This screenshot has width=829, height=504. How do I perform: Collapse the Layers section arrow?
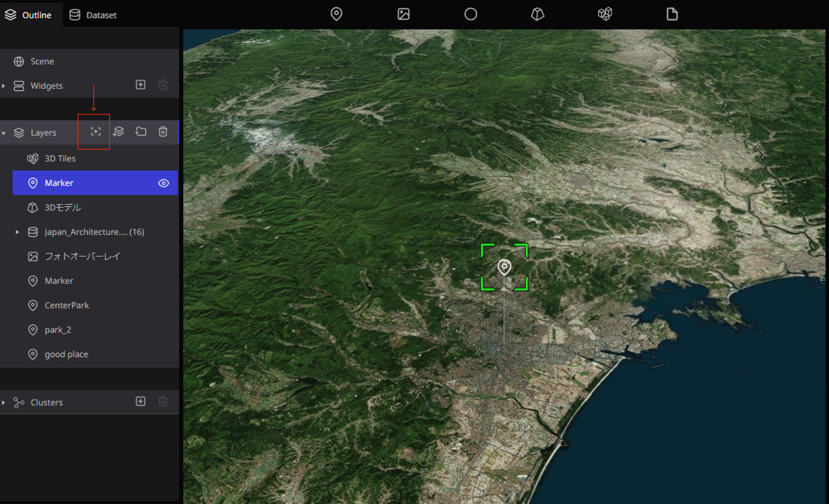(3, 133)
